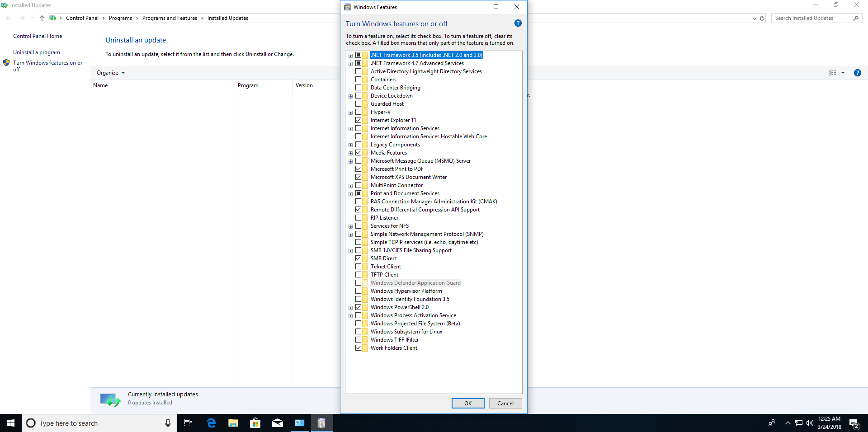Viewport: 868px width, 432px height.
Task: Click the search magnifier in Search Installed Updates
Action: click(x=856, y=18)
